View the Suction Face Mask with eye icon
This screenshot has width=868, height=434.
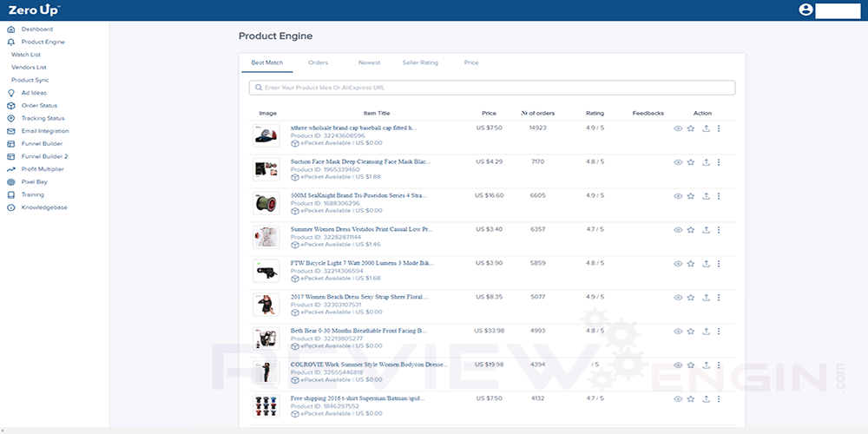point(678,162)
